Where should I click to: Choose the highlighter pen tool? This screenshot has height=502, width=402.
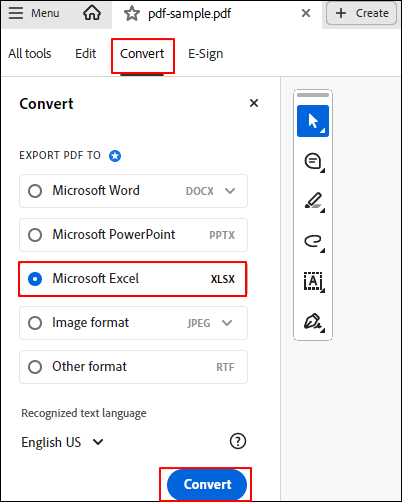coord(314,202)
